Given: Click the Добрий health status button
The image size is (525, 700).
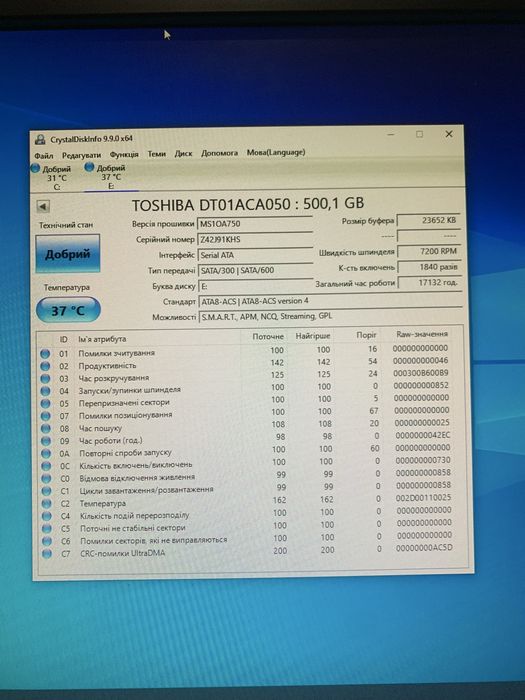Looking at the screenshot, I should [x=68, y=254].
